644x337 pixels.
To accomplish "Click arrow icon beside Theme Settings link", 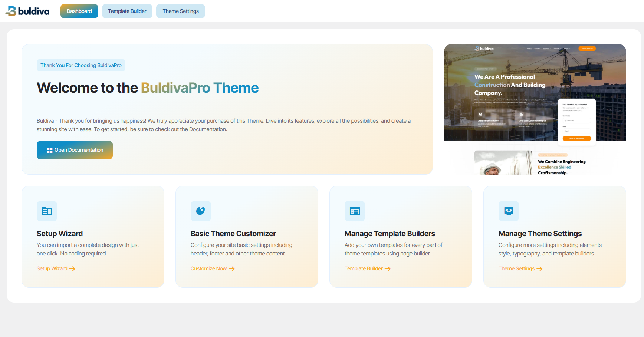I will (540, 269).
